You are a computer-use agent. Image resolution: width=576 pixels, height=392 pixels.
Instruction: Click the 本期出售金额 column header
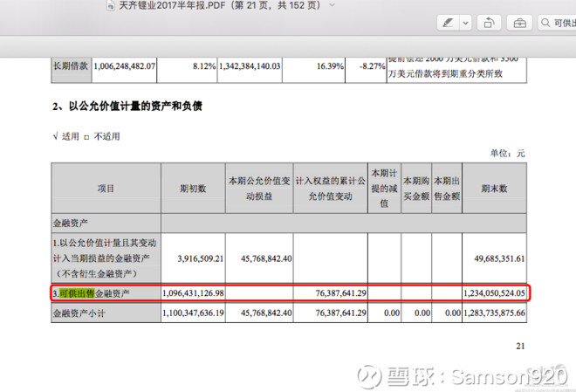(x=447, y=189)
